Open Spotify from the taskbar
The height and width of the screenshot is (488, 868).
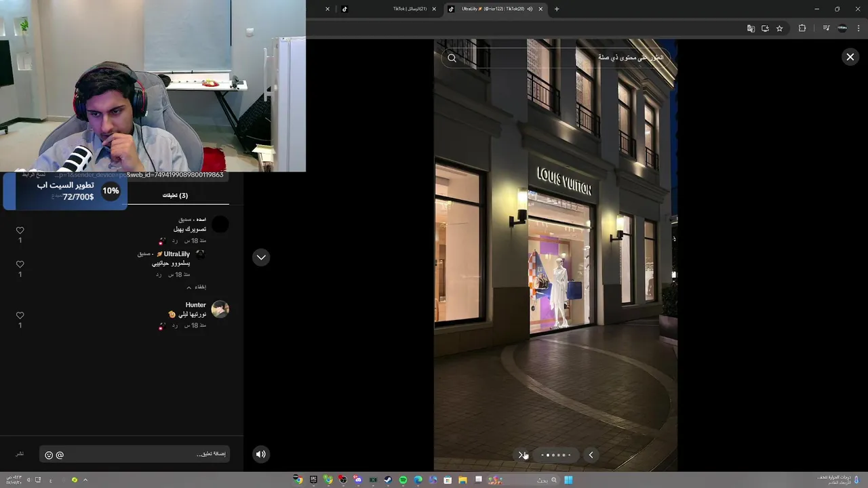(403, 480)
